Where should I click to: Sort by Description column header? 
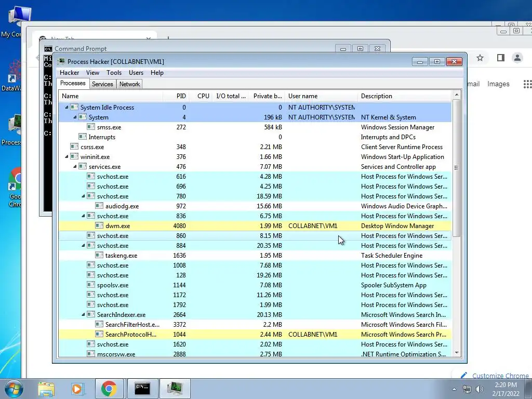click(404, 96)
